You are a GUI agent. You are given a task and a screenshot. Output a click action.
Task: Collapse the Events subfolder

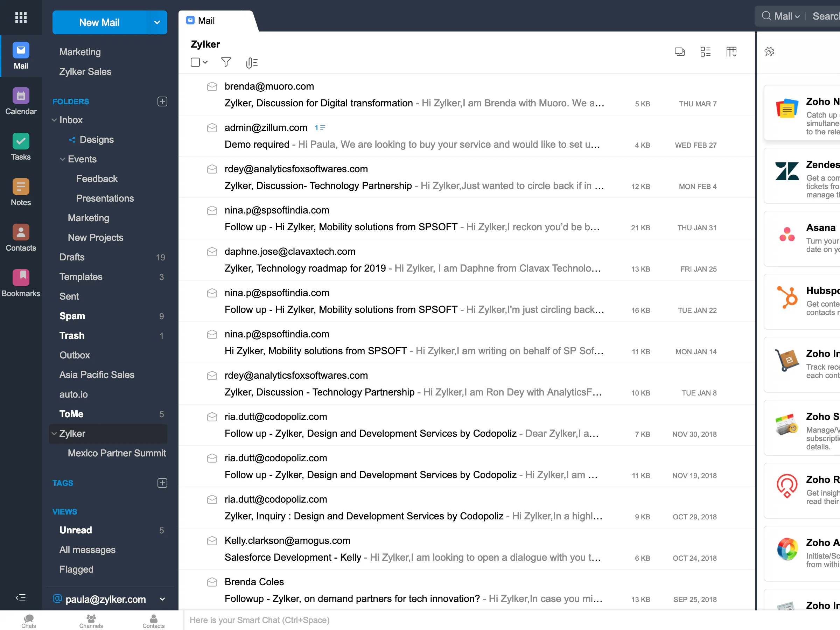[x=63, y=159]
